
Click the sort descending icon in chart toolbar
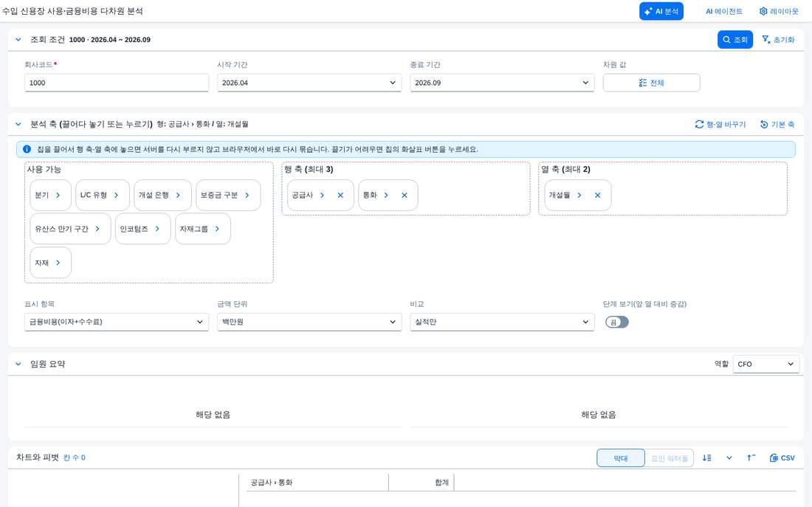707,458
